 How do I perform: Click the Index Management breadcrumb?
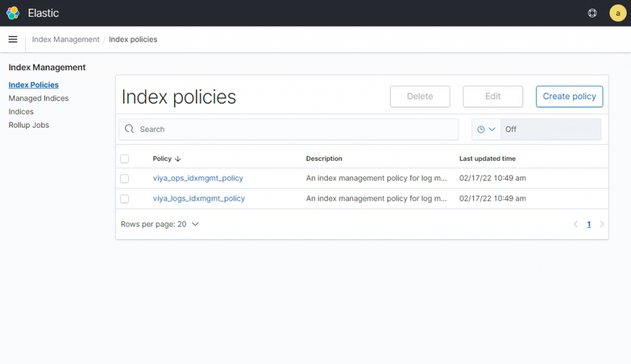click(x=66, y=39)
